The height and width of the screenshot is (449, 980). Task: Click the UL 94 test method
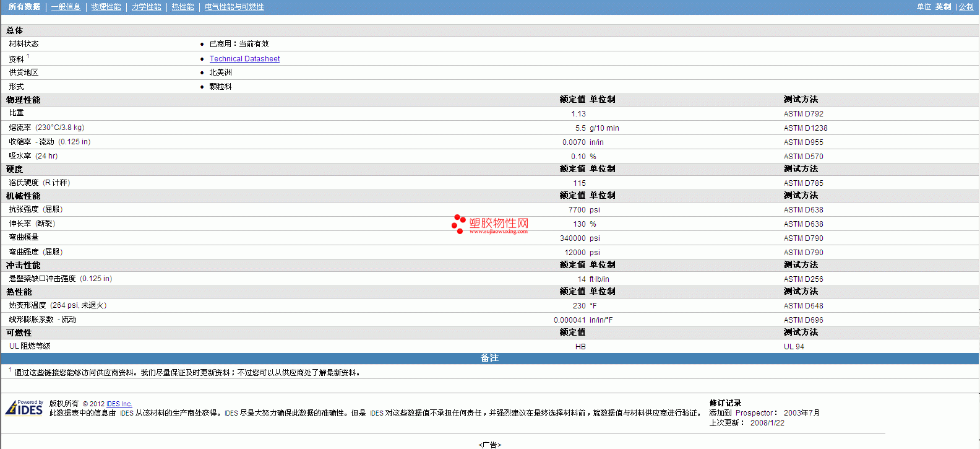pos(794,347)
